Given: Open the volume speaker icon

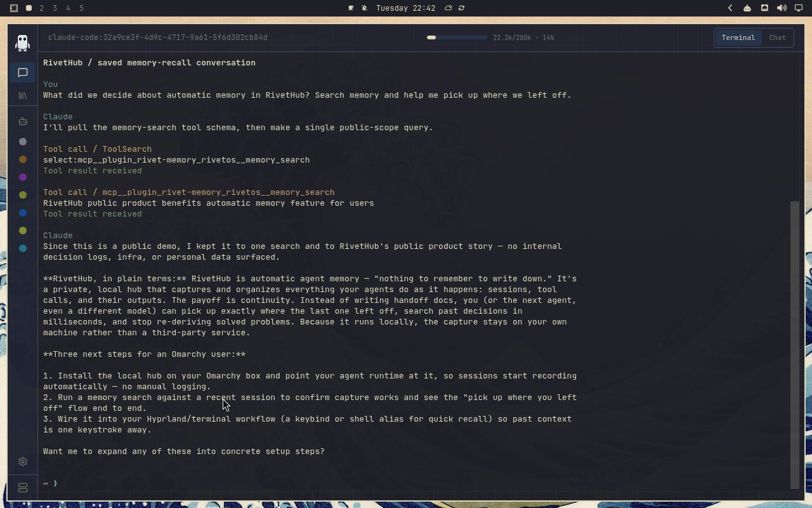Looking at the screenshot, I should (782, 8).
